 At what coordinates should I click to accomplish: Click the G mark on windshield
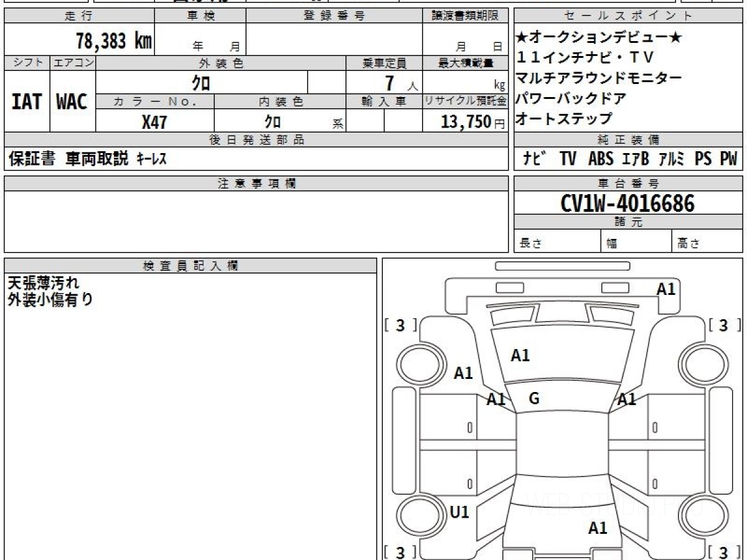point(533,399)
